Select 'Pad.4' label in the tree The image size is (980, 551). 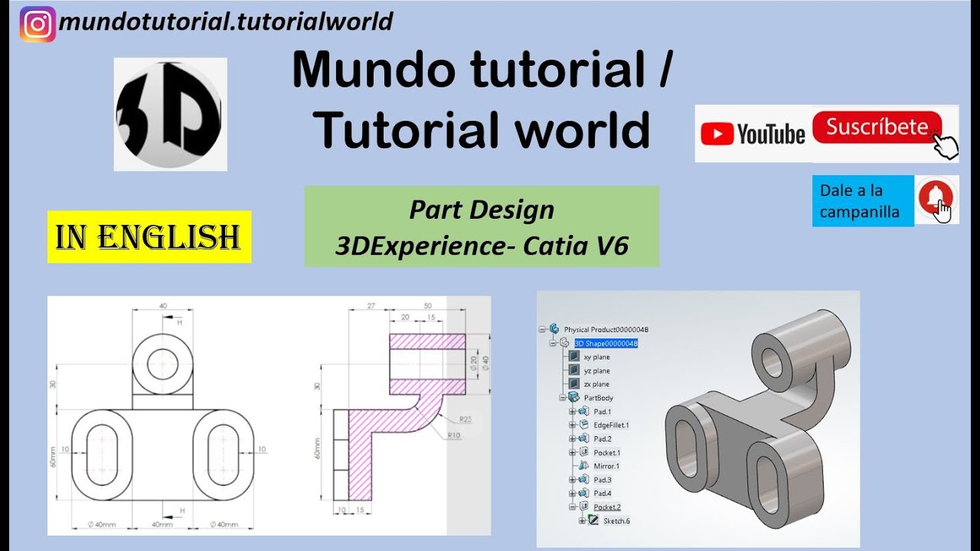[x=603, y=494]
